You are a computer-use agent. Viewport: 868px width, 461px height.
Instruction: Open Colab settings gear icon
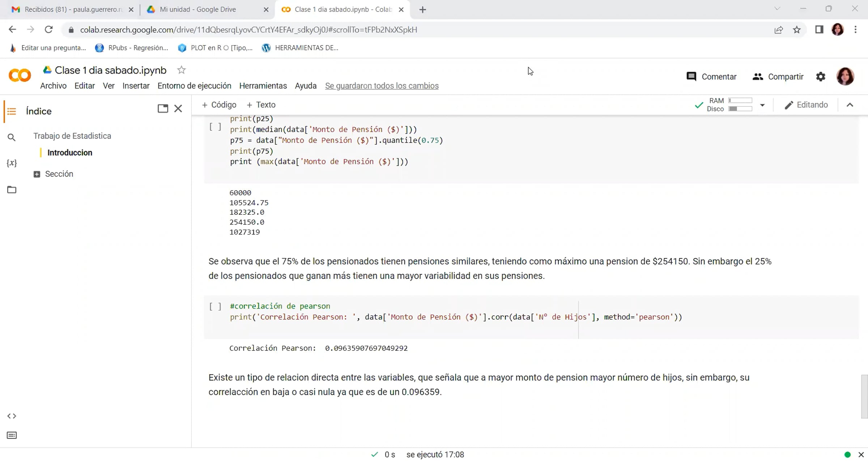click(x=821, y=77)
